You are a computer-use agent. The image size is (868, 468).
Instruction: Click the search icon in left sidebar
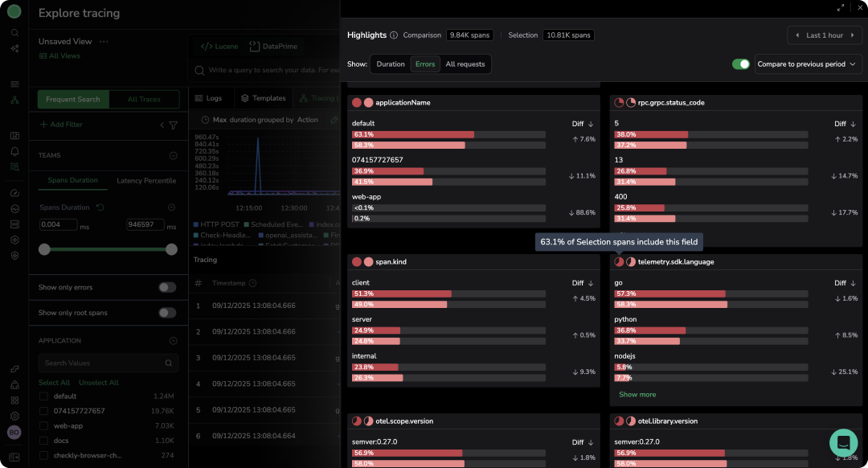(14, 33)
